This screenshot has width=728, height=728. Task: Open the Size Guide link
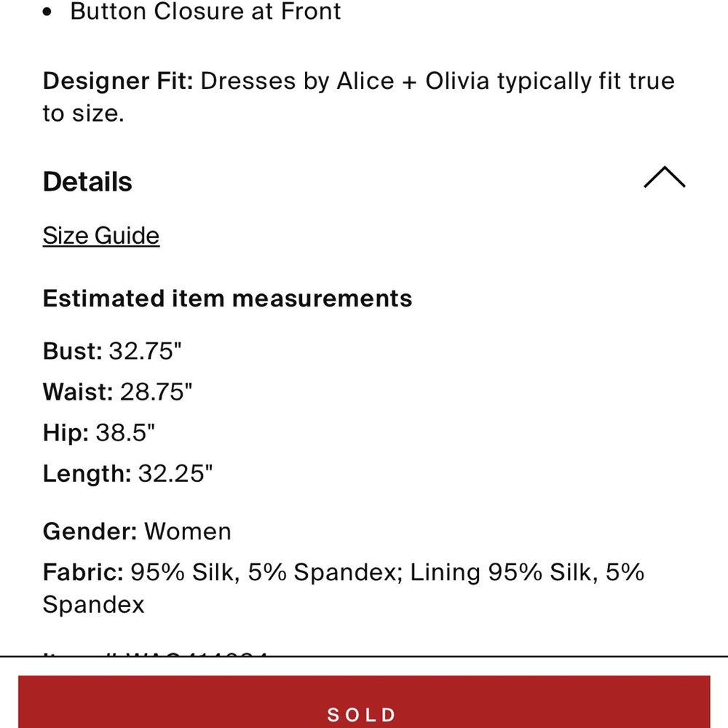pos(101,235)
